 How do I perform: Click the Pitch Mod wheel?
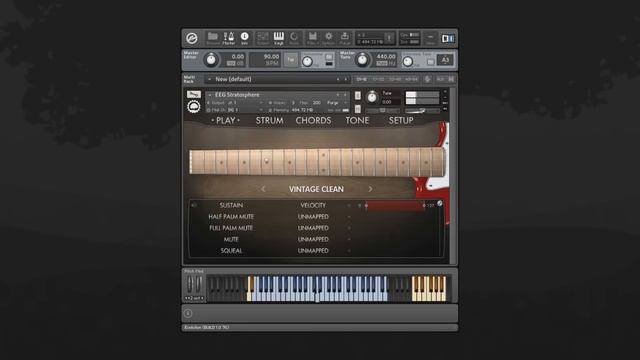[194, 284]
